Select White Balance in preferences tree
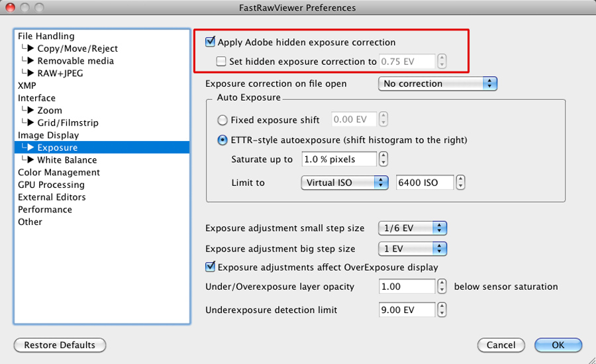 [x=67, y=160]
